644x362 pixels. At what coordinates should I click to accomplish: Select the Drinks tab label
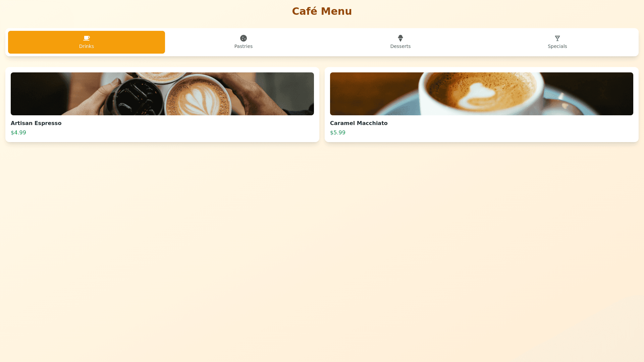(x=87, y=46)
